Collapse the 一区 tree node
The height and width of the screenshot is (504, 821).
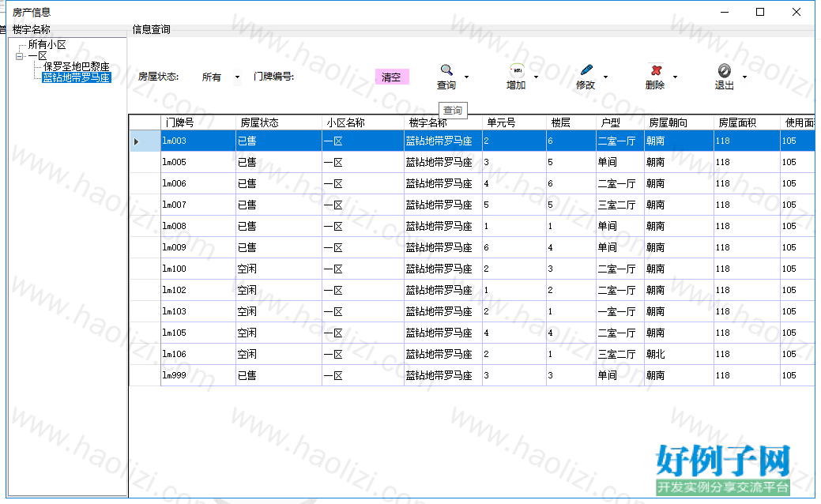click(x=20, y=56)
